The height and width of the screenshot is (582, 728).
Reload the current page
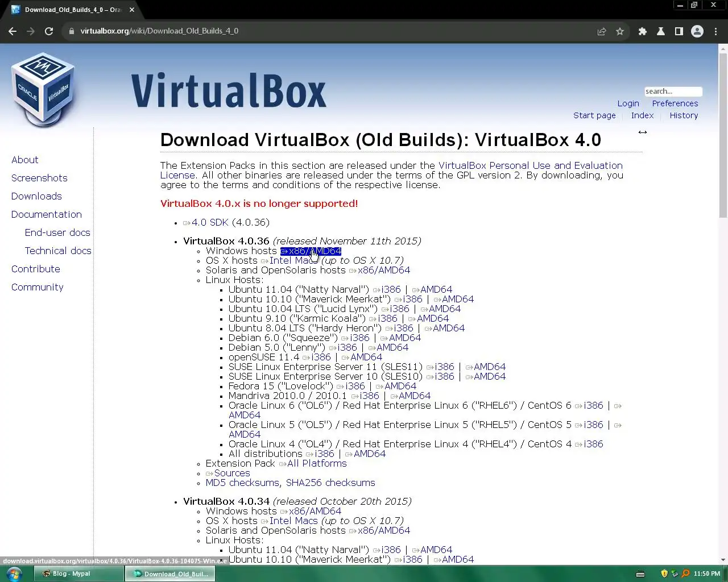click(x=49, y=31)
